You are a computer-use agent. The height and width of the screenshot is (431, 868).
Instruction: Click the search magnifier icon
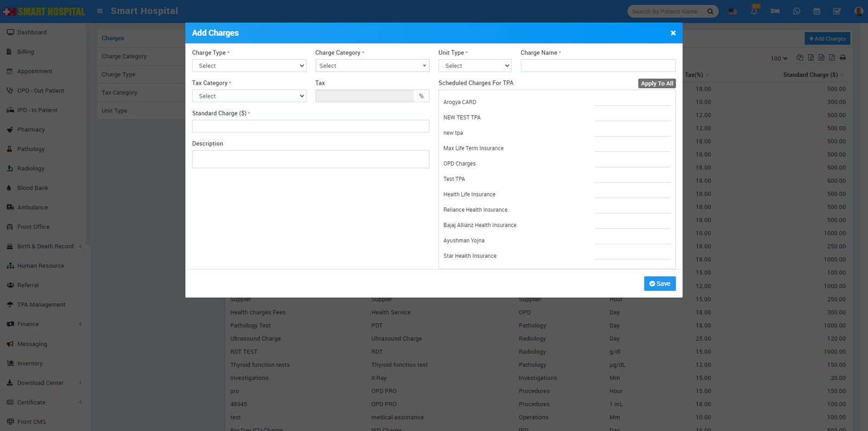coord(710,11)
